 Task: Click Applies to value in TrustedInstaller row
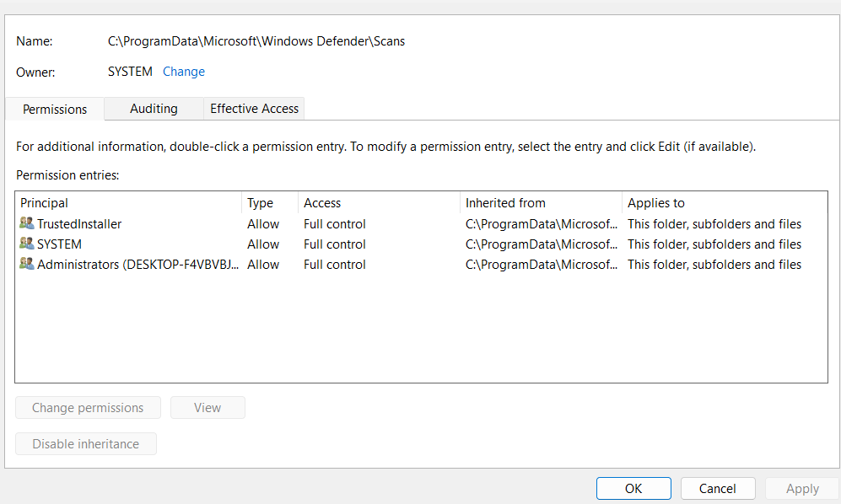click(x=714, y=224)
